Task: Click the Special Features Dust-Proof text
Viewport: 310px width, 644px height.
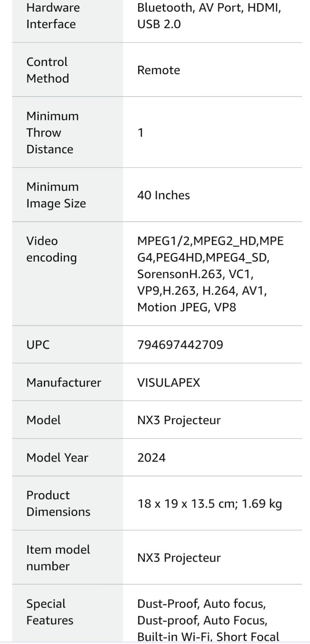Action: pyautogui.click(x=169, y=604)
